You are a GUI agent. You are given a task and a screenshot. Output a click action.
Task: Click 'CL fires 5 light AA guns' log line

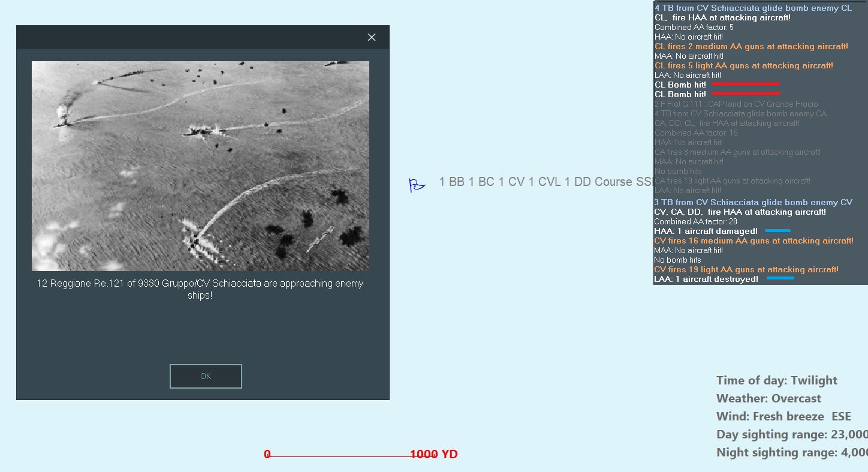[743, 65]
